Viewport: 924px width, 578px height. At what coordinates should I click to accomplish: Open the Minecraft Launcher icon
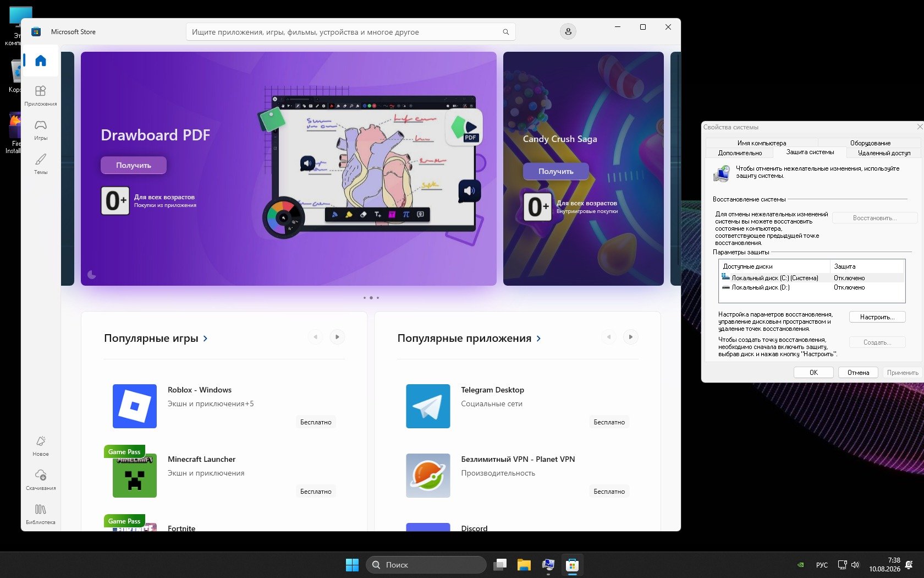click(x=135, y=476)
